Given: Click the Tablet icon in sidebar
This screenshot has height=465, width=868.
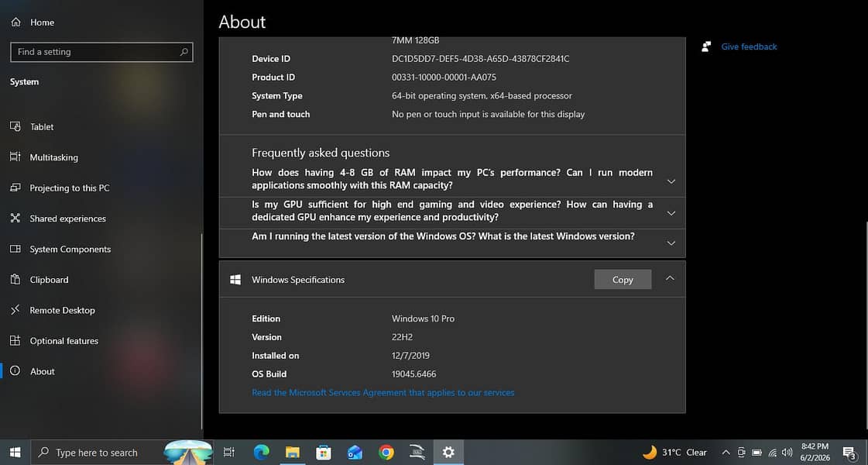Looking at the screenshot, I should coord(15,126).
